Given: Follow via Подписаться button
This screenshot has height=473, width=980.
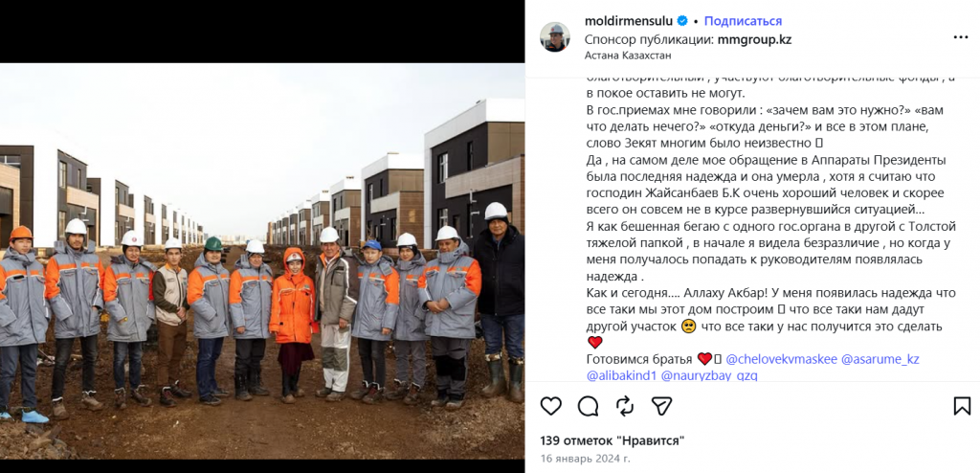Looking at the screenshot, I should tap(743, 21).
